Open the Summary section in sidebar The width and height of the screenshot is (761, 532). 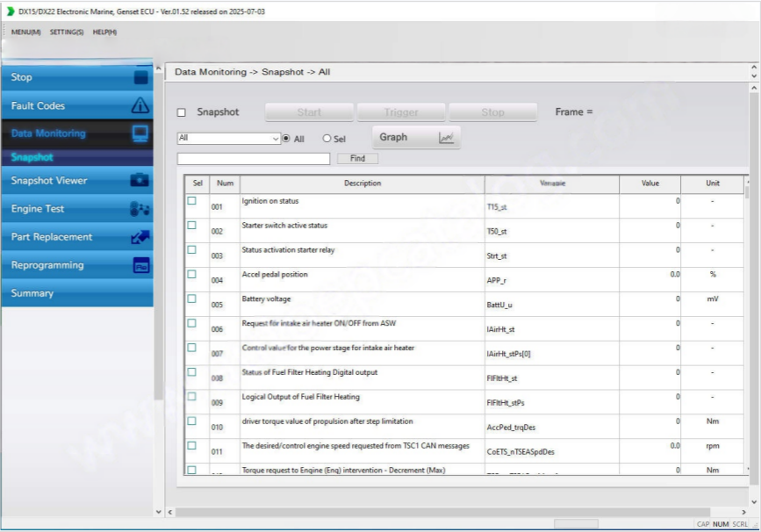pos(32,293)
